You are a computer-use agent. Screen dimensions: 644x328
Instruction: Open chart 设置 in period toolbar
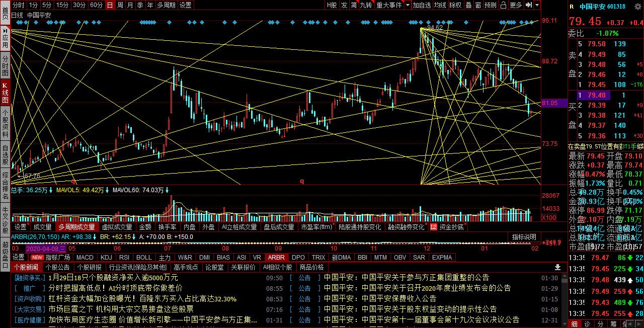186,5
